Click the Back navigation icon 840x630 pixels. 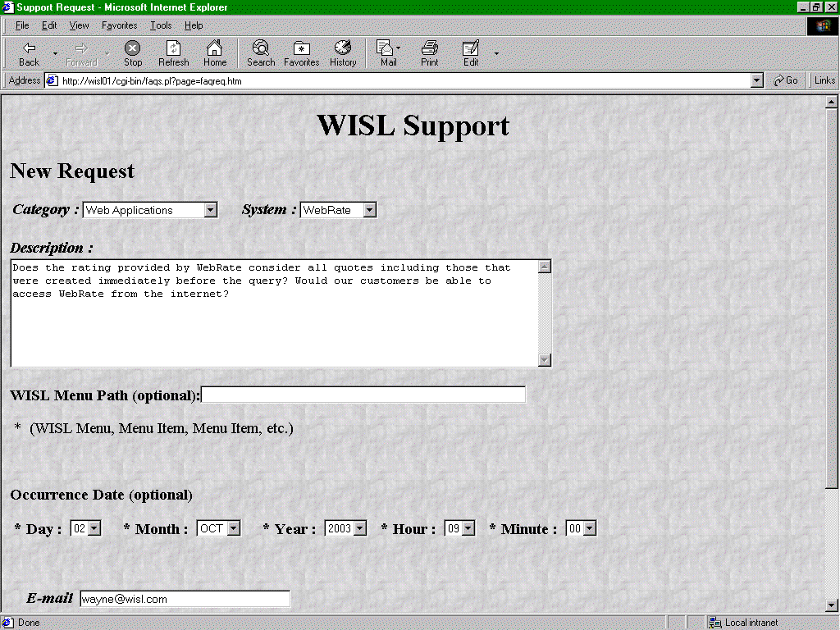[x=28, y=52]
